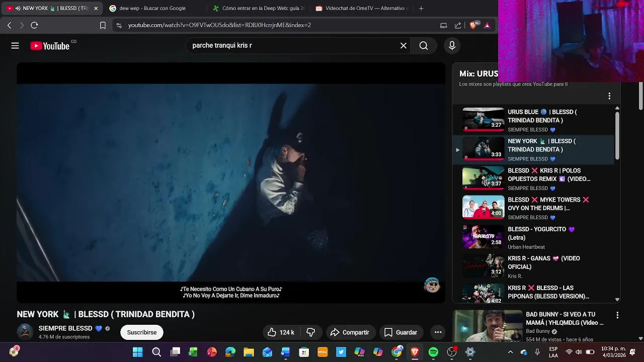Start voice search with the microphone
The width and height of the screenshot is (644, 362).
(452, 46)
